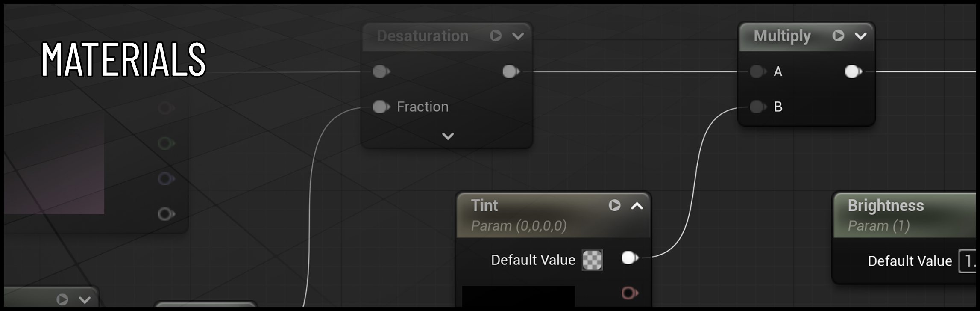Click the Tint node red channel pin
The image size is (980, 311).
(x=629, y=293)
